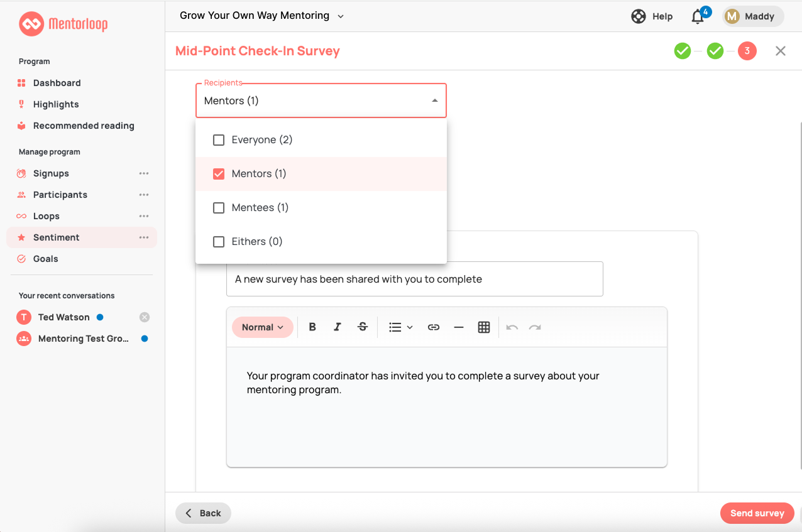Collapse the Recipients dropdown

[x=434, y=100]
